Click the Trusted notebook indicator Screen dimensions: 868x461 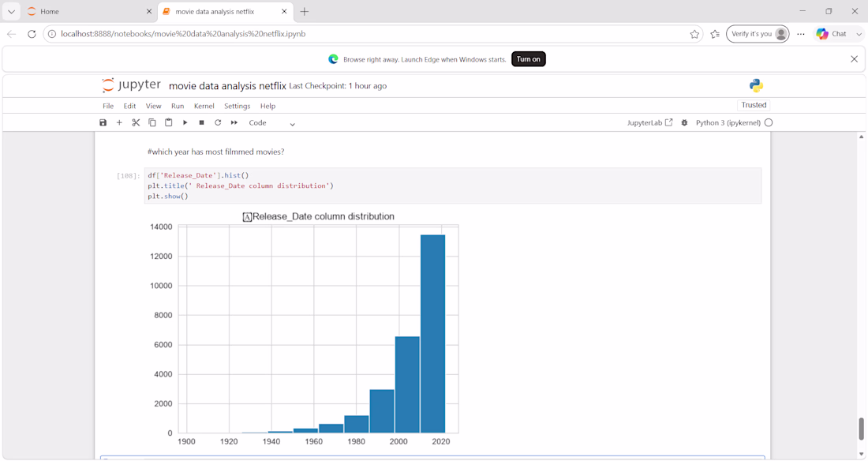pyautogui.click(x=754, y=105)
